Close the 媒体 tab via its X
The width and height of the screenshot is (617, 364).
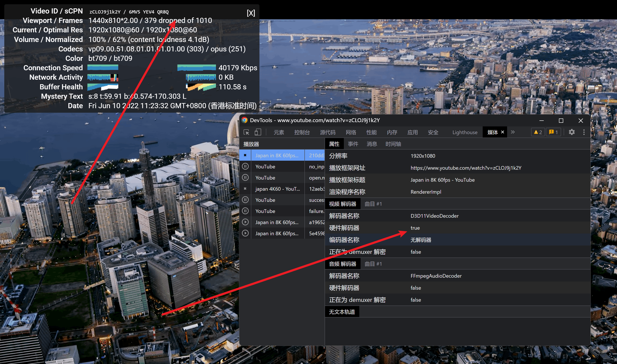point(502,132)
